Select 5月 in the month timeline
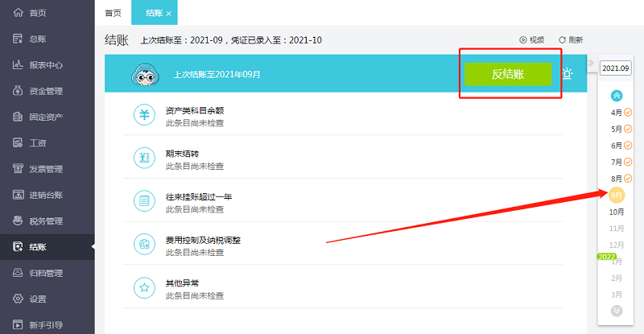The image size is (644, 334). tap(616, 129)
